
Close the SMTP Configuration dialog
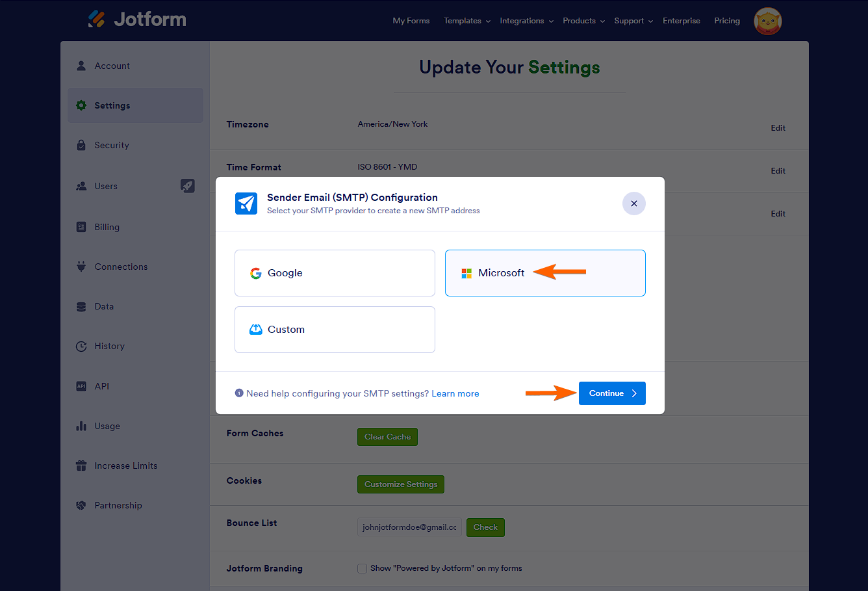(634, 204)
